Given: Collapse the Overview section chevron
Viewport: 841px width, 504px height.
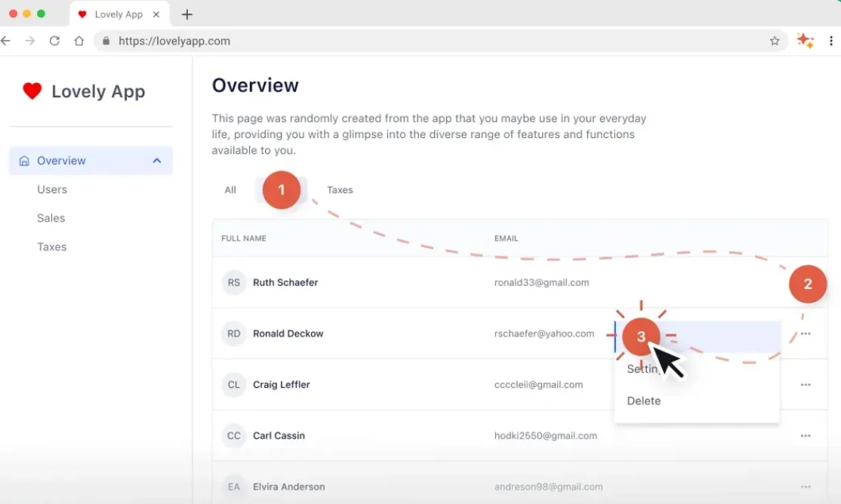Looking at the screenshot, I should (157, 160).
